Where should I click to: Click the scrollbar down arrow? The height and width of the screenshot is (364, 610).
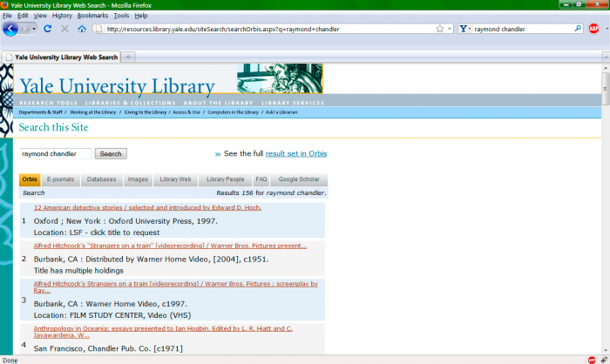[x=606, y=350]
